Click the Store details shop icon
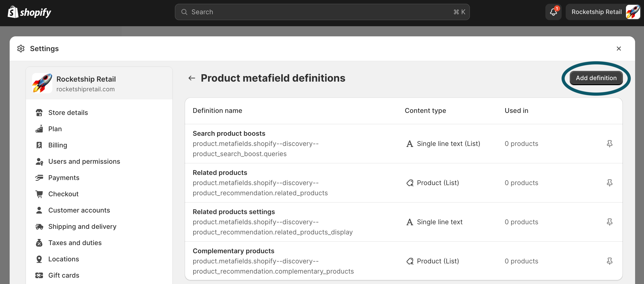The width and height of the screenshot is (644, 284). click(x=39, y=113)
